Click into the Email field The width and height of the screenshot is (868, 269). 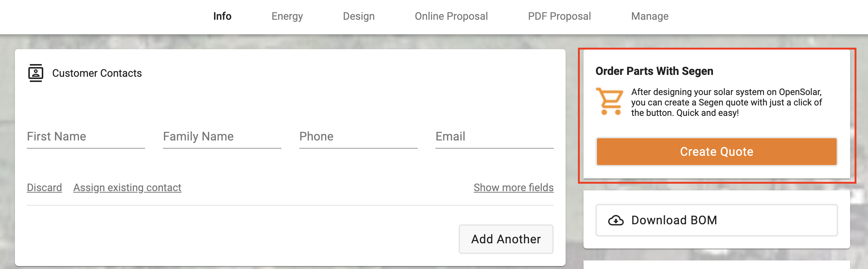coord(494,137)
